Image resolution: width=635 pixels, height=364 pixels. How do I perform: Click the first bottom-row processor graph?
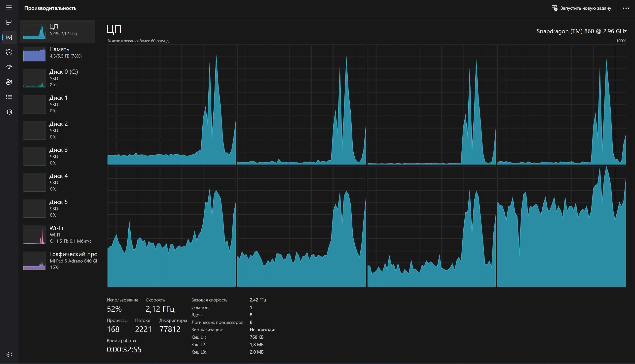click(x=171, y=227)
